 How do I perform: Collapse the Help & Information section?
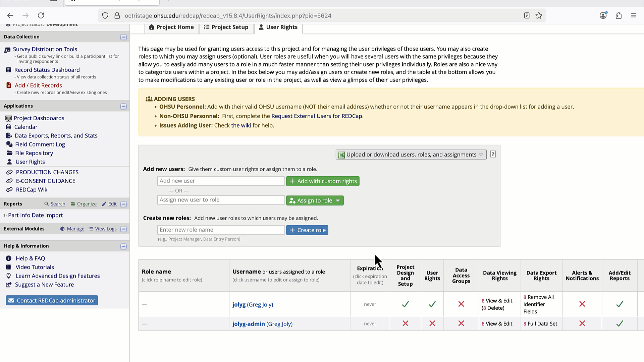[123, 246]
